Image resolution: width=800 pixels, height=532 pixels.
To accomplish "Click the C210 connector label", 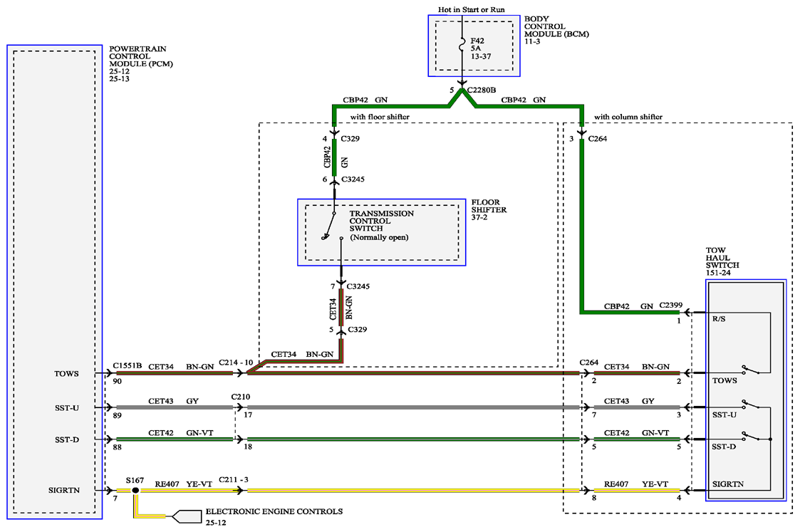I will click(x=240, y=397).
